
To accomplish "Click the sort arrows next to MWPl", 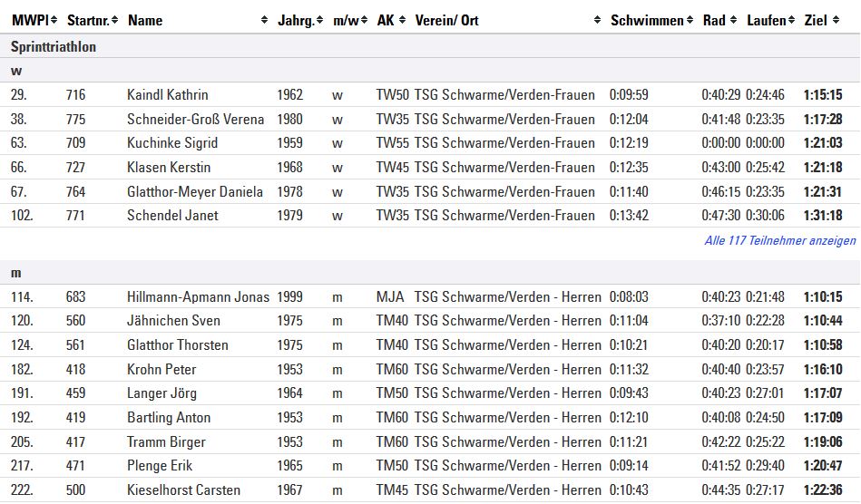I will pyautogui.click(x=54, y=20).
